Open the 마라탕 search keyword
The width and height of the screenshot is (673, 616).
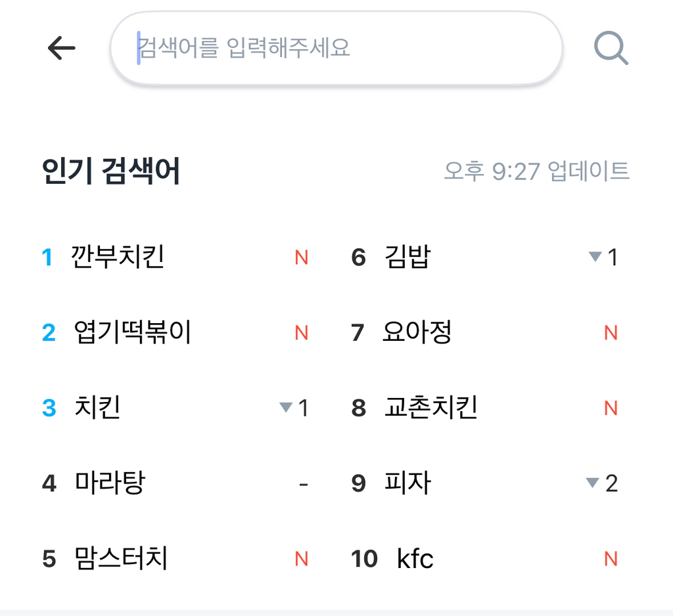tap(109, 483)
